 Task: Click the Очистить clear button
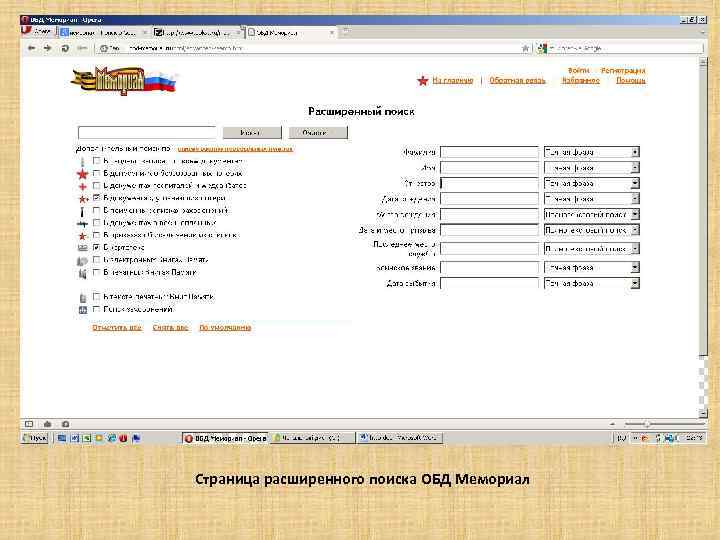click(x=318, y=133)
